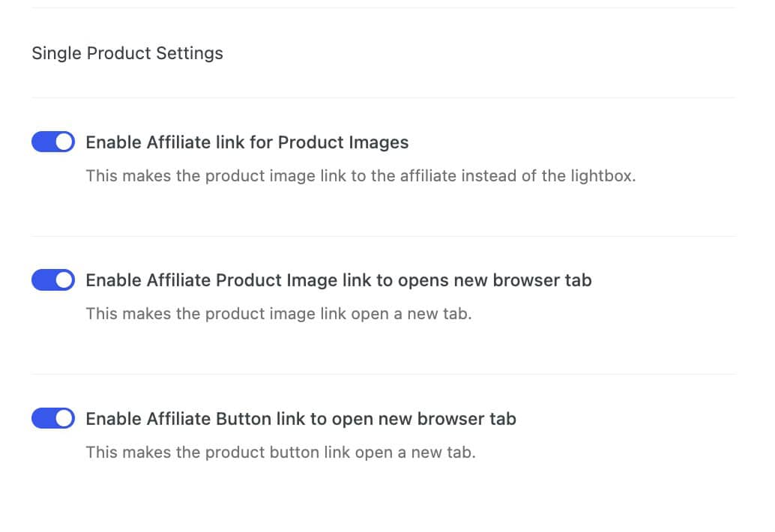Disable Affiliate link for Product Images
This screenshot has height=532, width=775.
click(52, 142)
